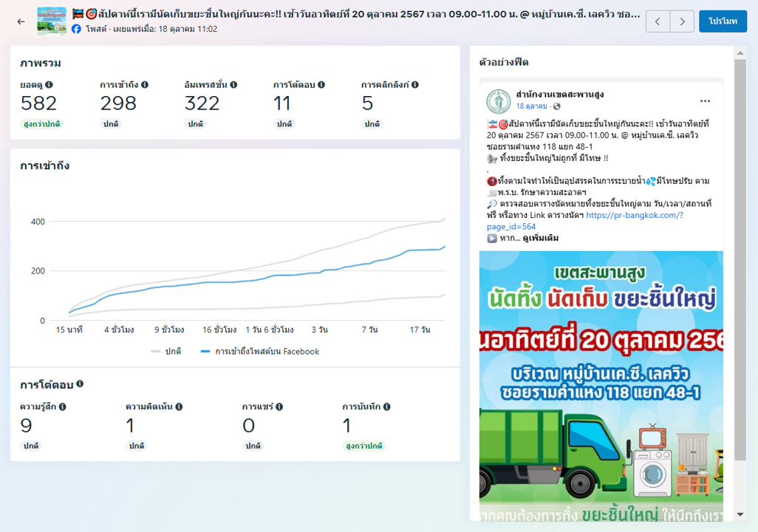Click the post thumbnail in the header
Viewport: 758px width, 532px height.
coord(52,21)
